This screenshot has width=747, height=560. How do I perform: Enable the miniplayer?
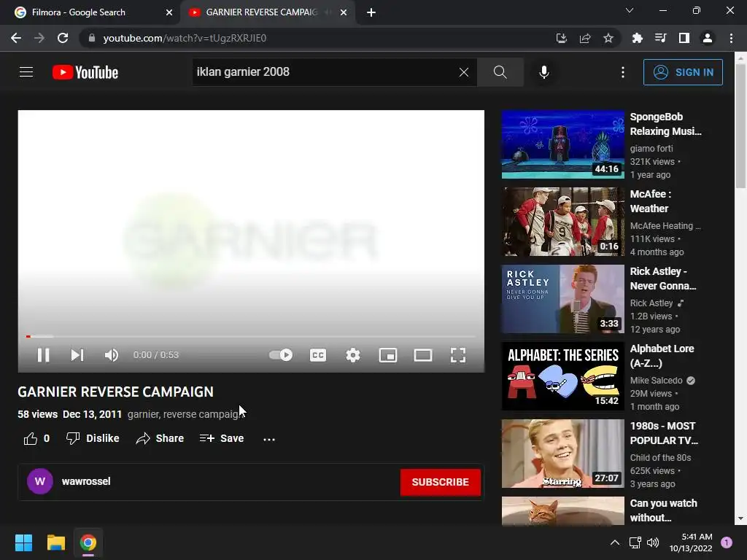click(x=388, y=355)
